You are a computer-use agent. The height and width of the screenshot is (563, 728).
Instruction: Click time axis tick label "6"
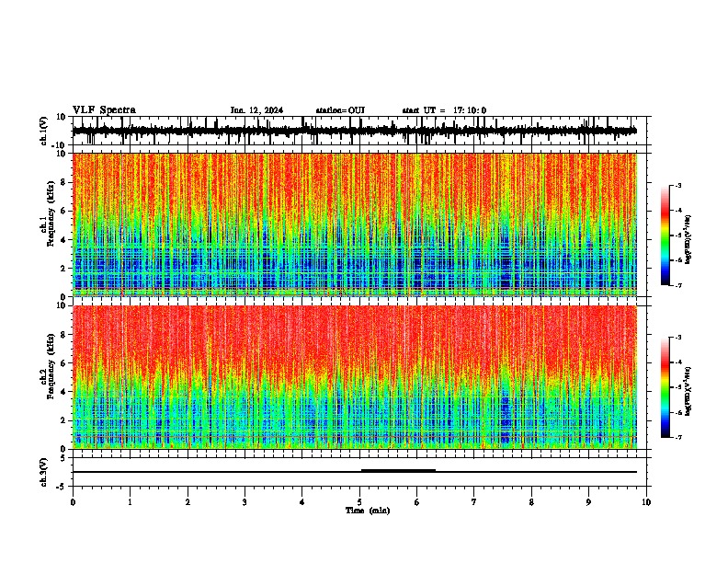(x=417, y=502)
